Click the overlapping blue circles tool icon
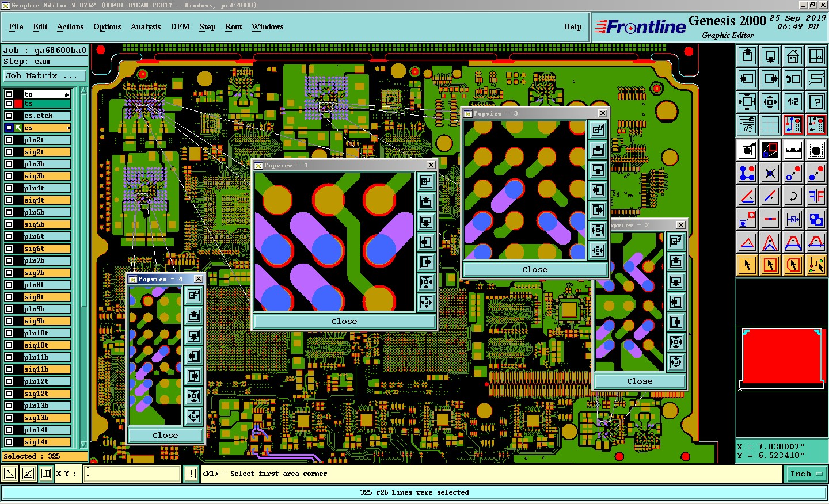 pyautogui.click(x=816, y=219)
